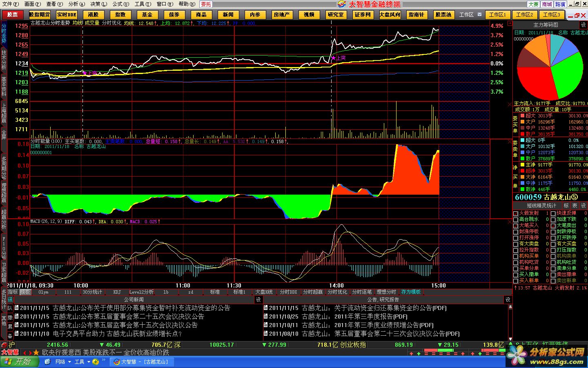588x368 pixels.
Task: Enable 机构买单 checkbox
Action: (515, 256)
